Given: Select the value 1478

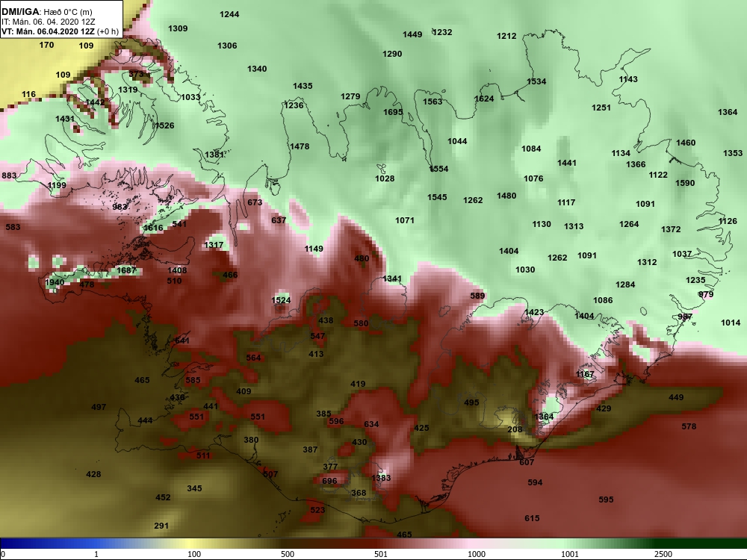Looking at the screenshot, I should pyautogui.click(x=300, y=146).
